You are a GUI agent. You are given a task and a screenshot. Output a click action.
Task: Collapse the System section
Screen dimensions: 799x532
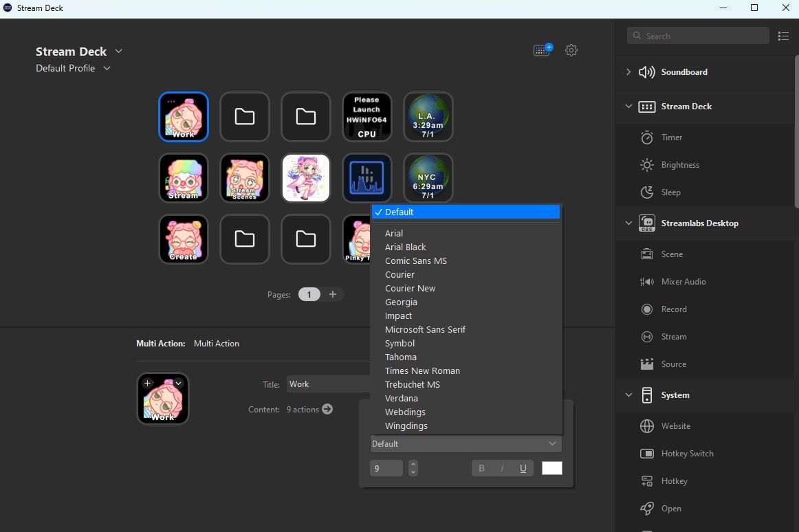click(x=628, y=395)
